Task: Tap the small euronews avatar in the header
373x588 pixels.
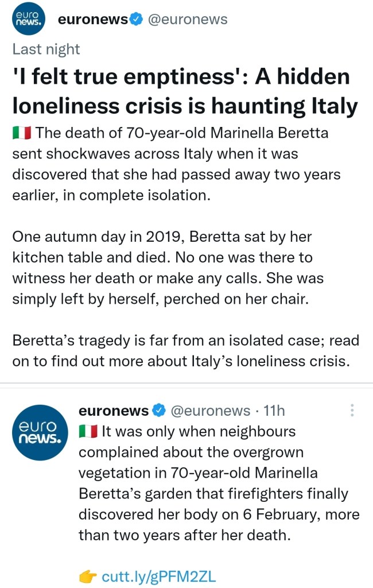Action: coord(26,20)
